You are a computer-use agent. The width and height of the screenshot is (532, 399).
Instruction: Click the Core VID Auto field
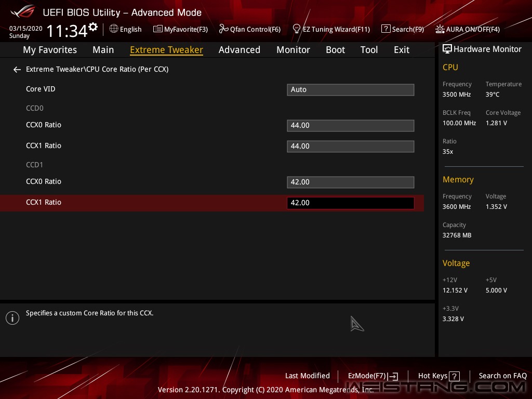[x=351, y=89]
